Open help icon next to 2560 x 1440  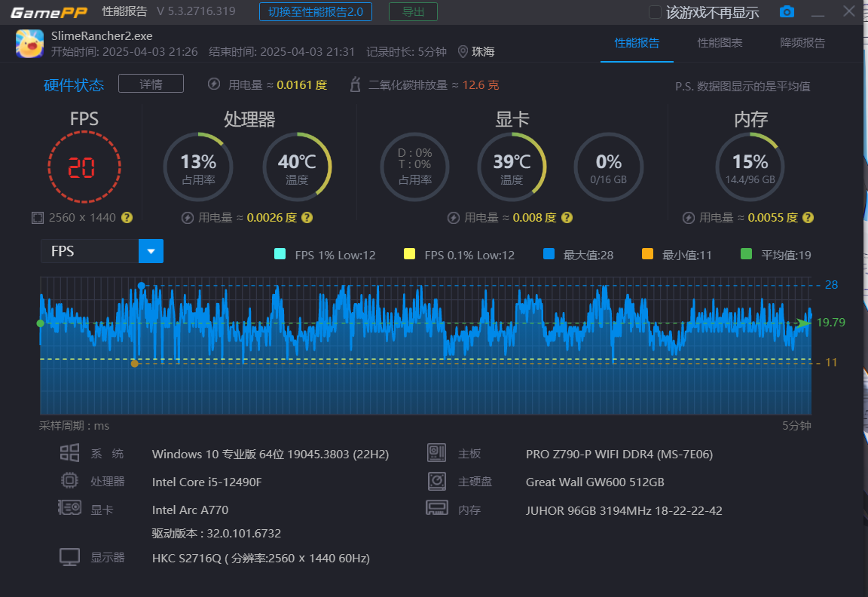point(127,218)
